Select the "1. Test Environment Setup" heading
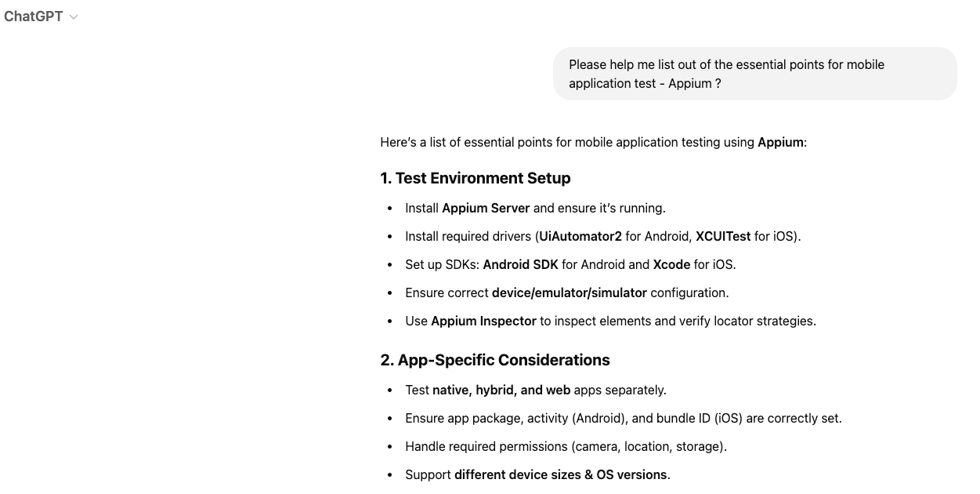 coord(476,178)
